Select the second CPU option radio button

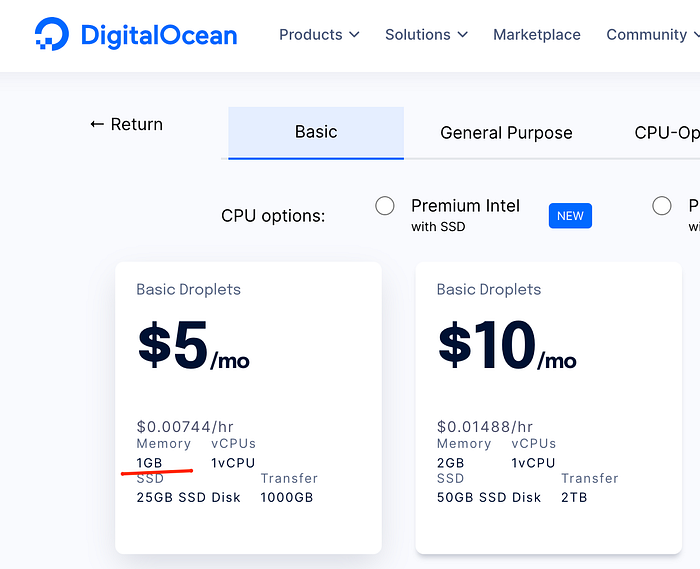(661, 206)
